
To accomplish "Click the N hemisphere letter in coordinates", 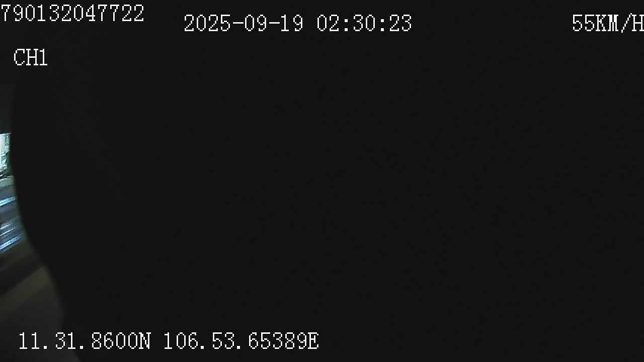I will click(144, 341).
